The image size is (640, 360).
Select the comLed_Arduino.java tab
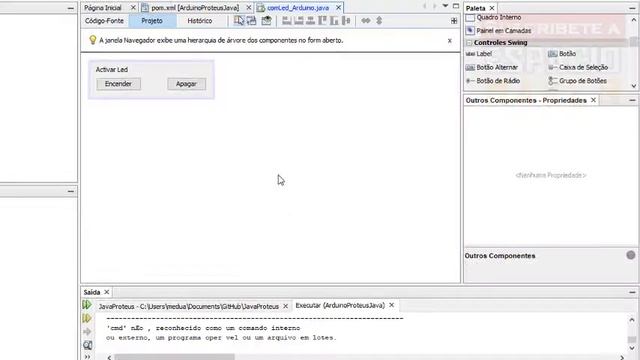298,8
